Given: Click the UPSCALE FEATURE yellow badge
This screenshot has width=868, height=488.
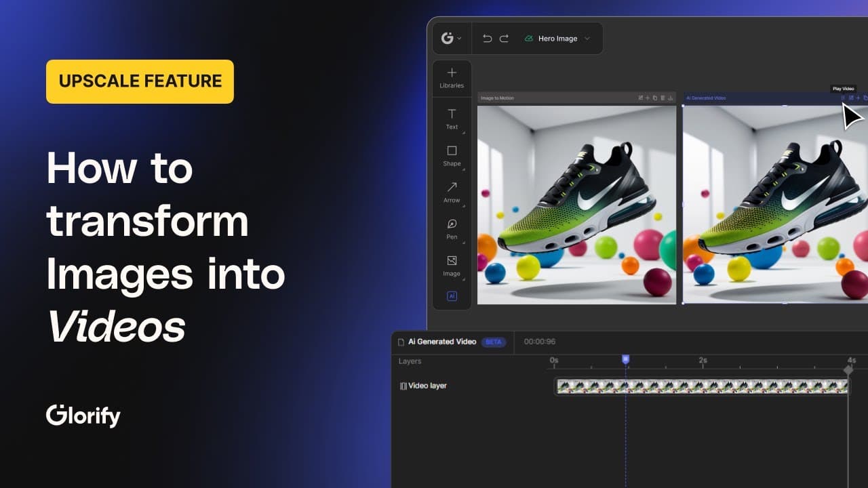Looking at the screenshot, I should coord(140,81).
